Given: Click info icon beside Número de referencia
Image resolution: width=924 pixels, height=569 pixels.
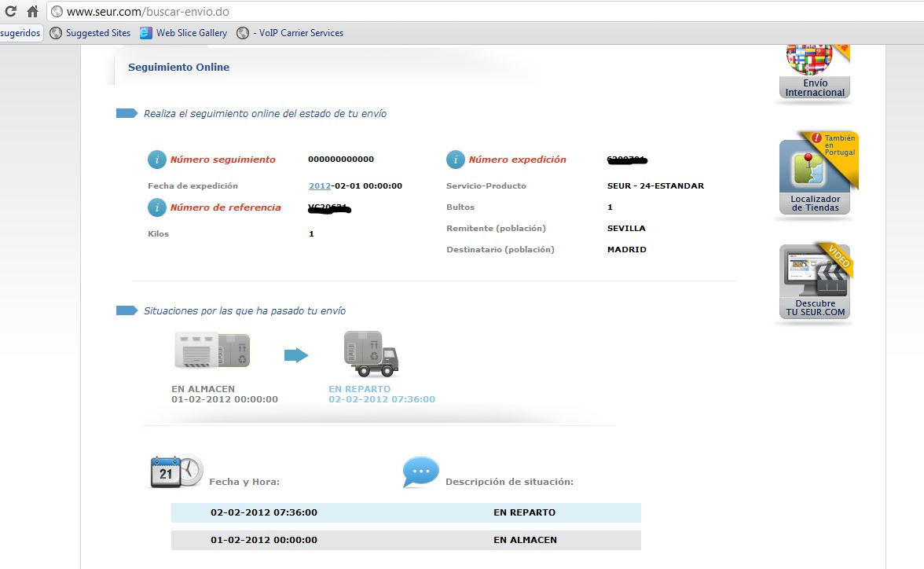Looking at the screenshot, I should coord(157,207).
